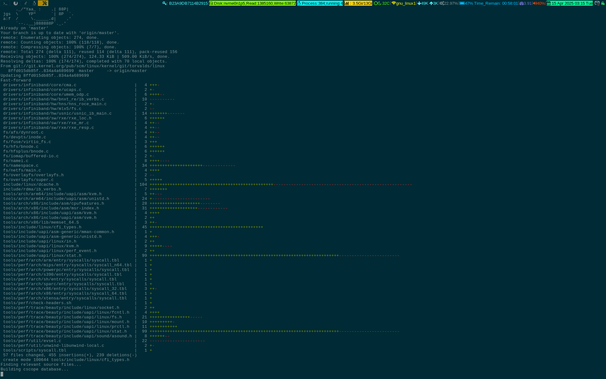The height and width of the screenshot is (379, 606).
Task: Click the "Resolving deltas: 100%" line
Action: click(84, 61)
